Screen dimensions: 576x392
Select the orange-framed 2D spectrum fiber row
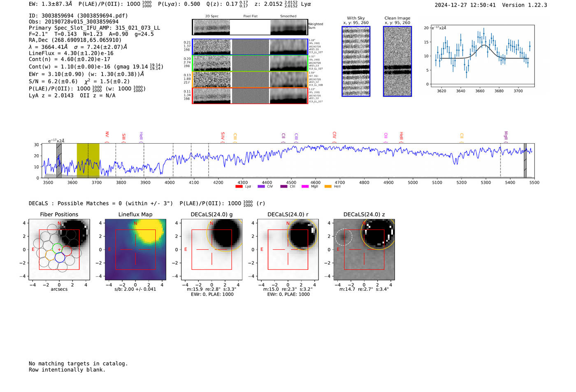(250, 79)
